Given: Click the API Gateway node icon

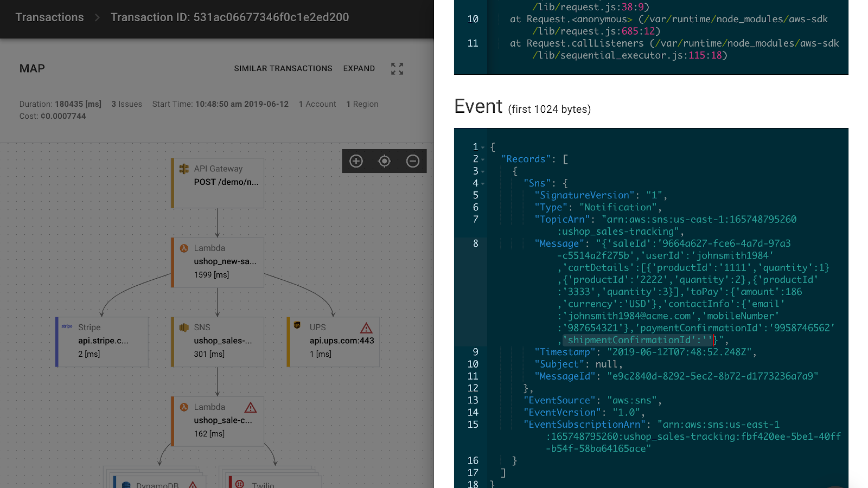Looking at the screenshot, I should click(184, 169).
